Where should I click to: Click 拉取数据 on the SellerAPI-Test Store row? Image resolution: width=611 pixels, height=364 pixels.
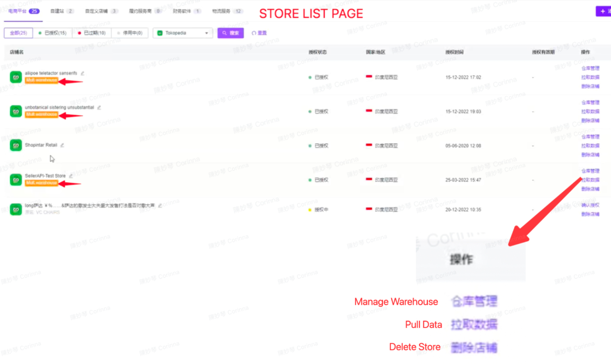(590, 180)
